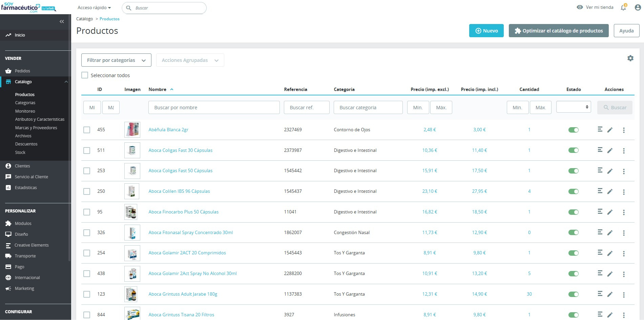Toggle the status of Aboca Finocarbo Plus 50 Cápsulas
This screenshot has width=644, height=320.
(574, 212)
